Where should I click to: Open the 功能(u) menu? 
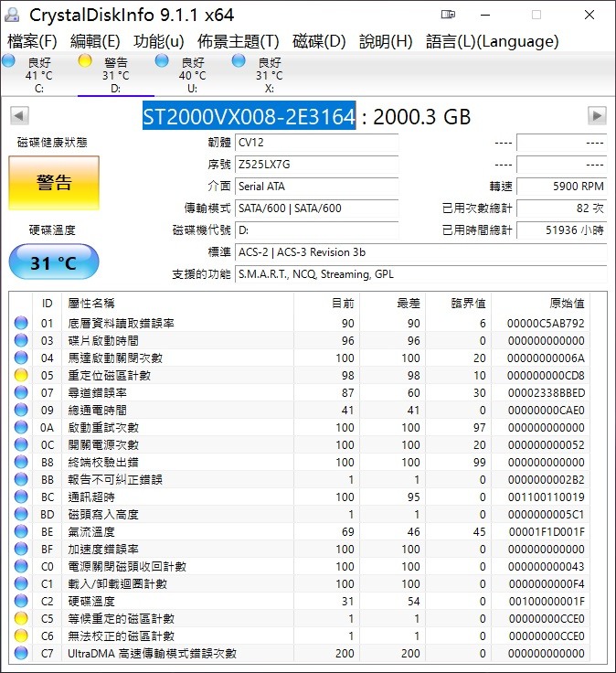pyautogui.click(x=158, y=42)
